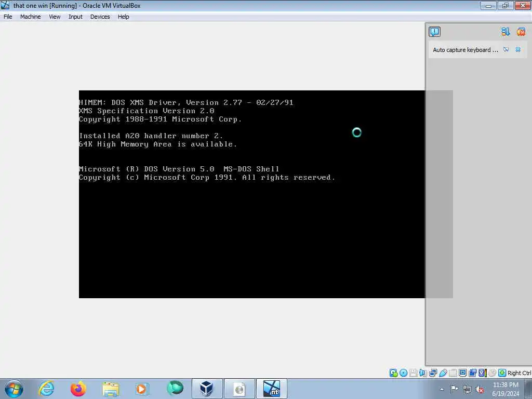
Task: Click the VirtualBox title bar icon
Action: point(5,5)
